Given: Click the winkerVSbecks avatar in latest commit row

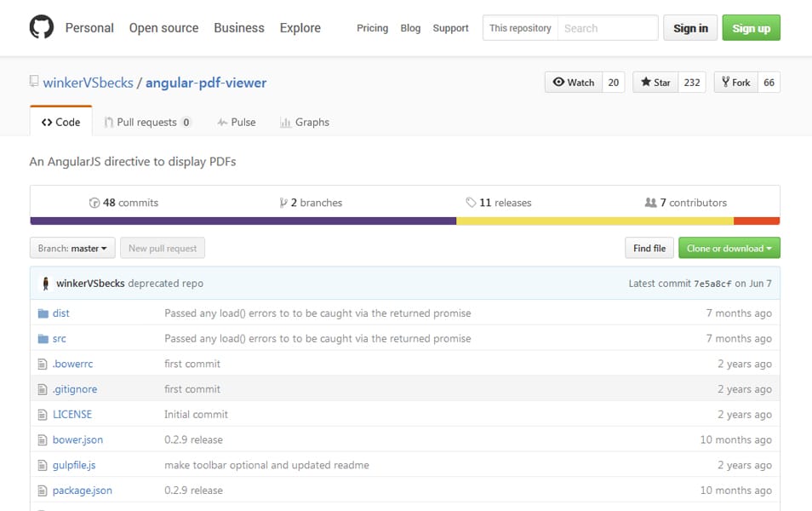Looking at the screenshot, I should pyautogui.click(x=46, y=284).
